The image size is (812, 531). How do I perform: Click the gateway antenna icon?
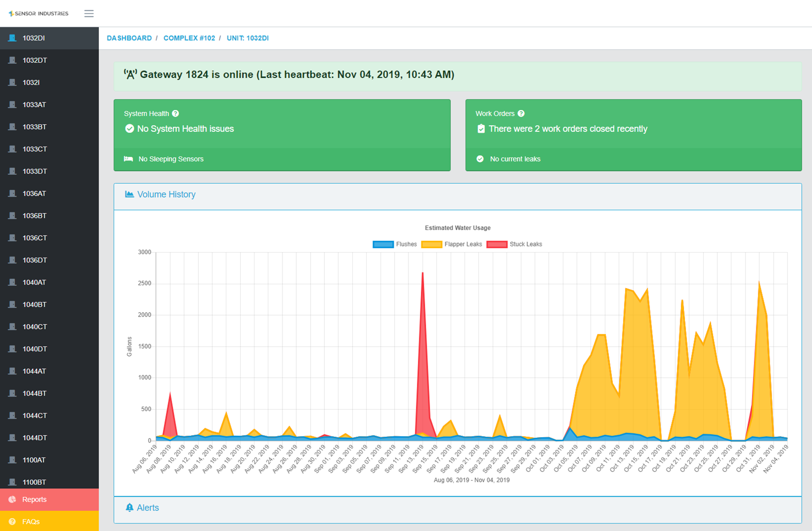click(130, 75)
